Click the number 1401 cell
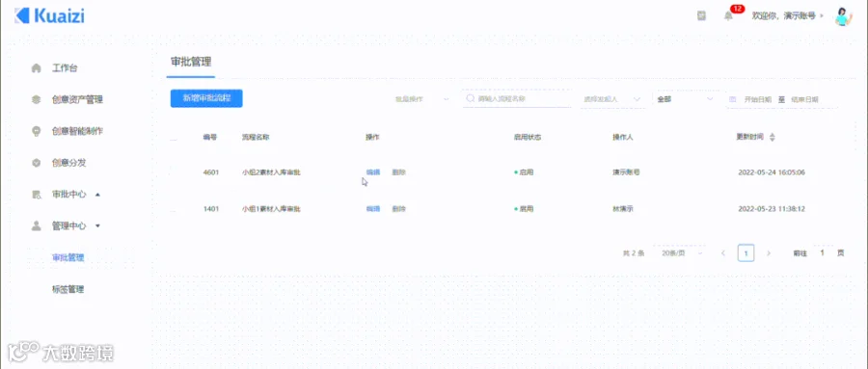Viewport: 868px width, 369px height. pos(211,209)
